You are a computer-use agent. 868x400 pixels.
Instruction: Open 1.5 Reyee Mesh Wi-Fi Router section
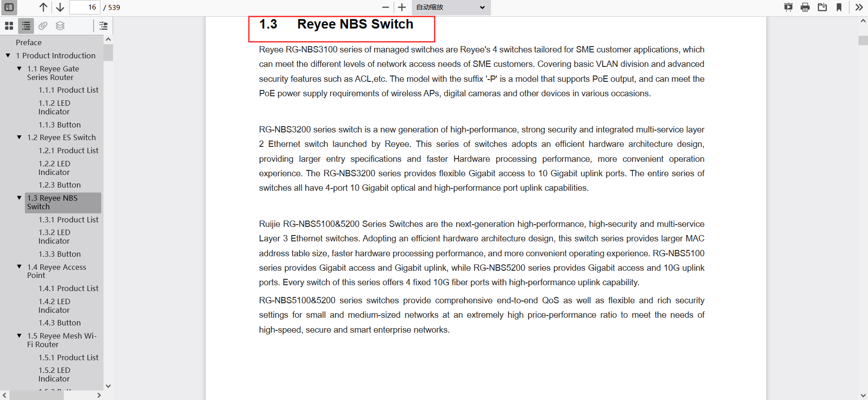pos(62,340)
